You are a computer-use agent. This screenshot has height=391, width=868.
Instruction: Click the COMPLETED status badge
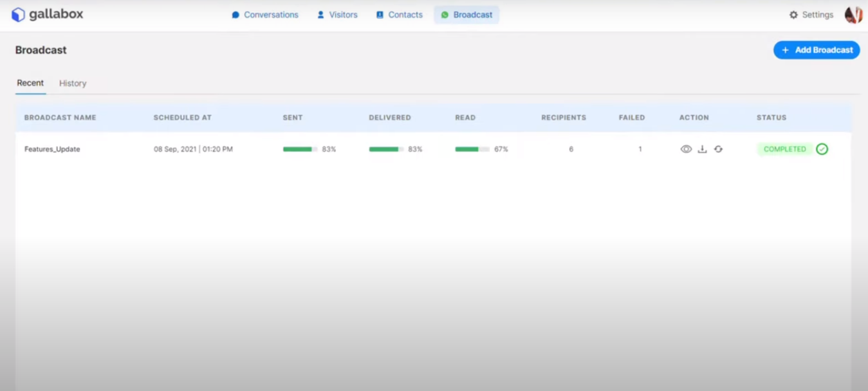(x=785, y=149)
